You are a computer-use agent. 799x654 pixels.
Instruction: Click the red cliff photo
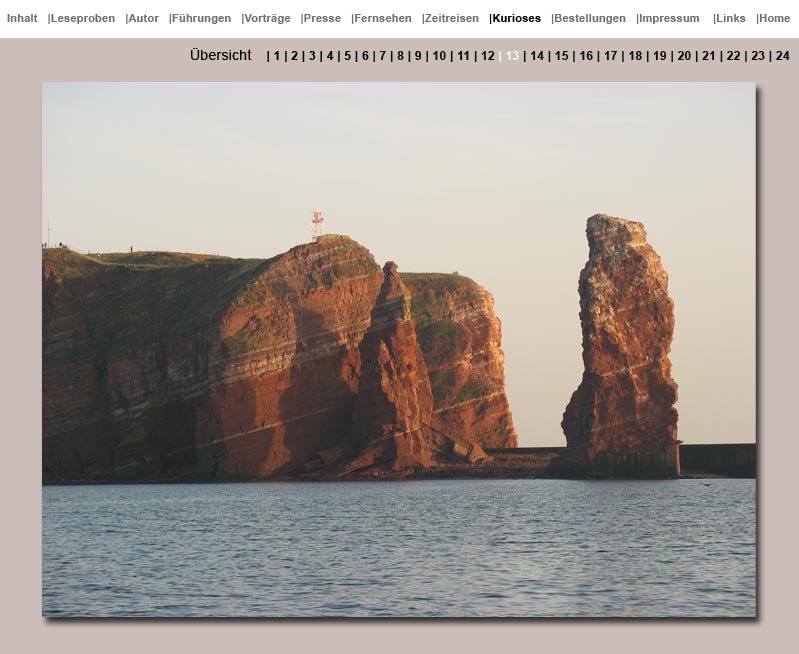coord(399,349)
